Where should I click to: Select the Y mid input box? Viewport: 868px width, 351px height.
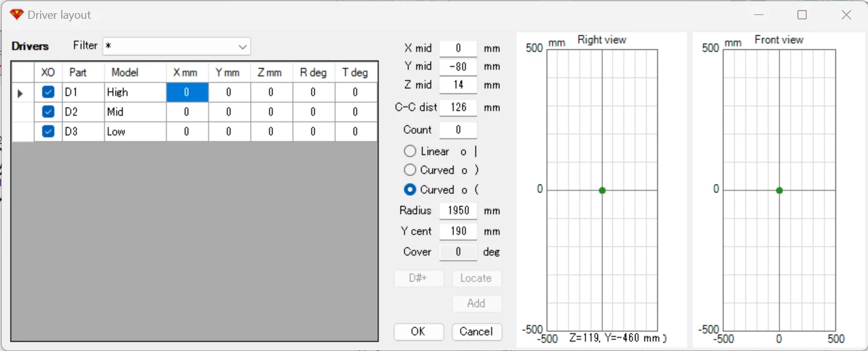458,66
